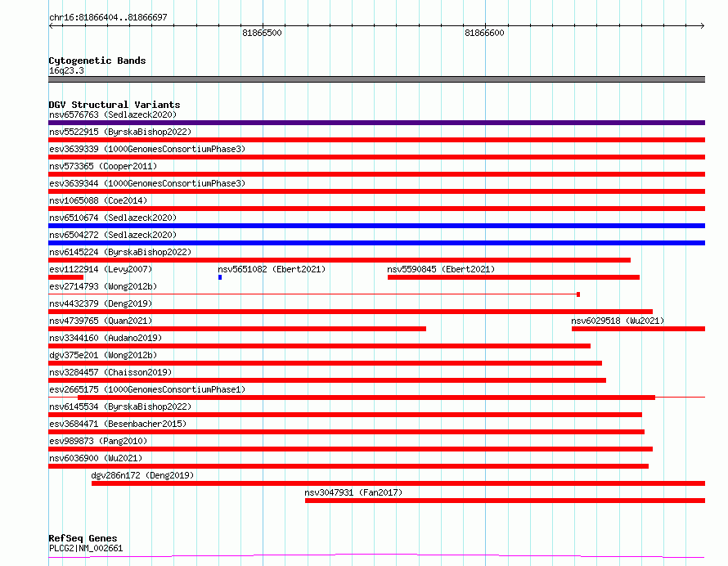Open nsv3284457 (Chaisson2019) label

[x=110, y=372]
